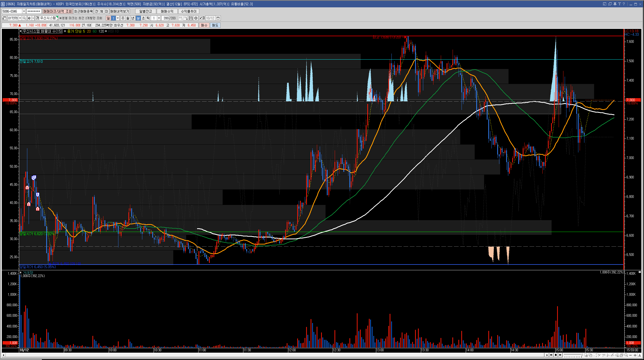
Task: Open the 일별잔고 tab
Action: pos(145,11)
